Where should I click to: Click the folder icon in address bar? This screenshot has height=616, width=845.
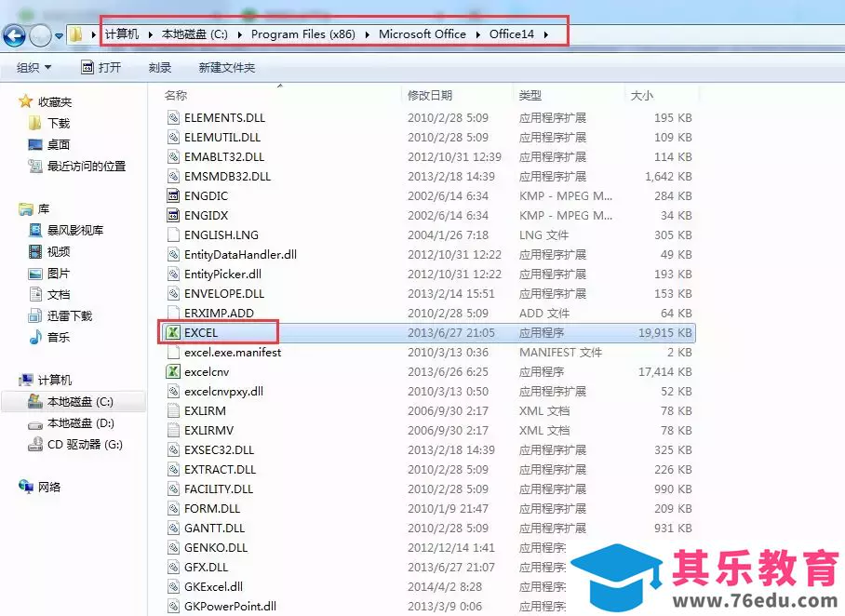(76, 34)
